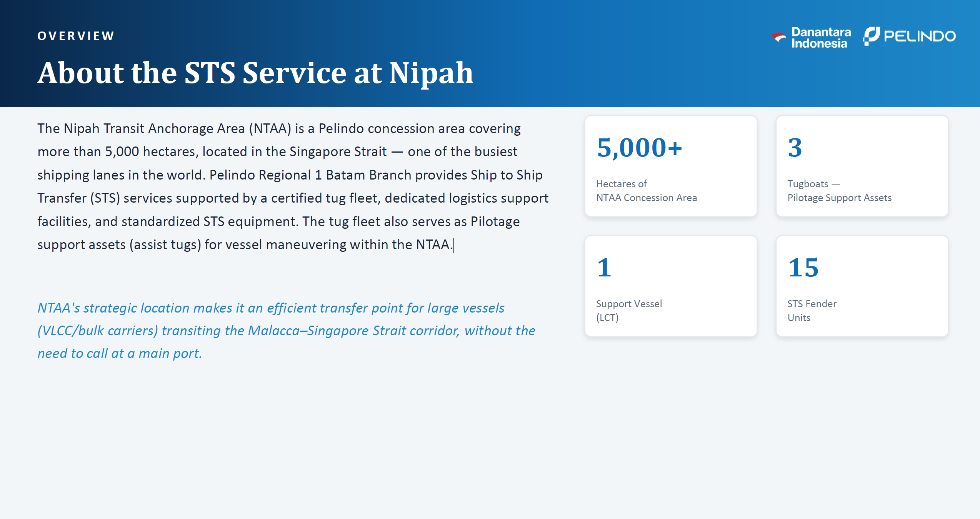Click into the NTAA description paragraph
980x519 pixels.
coord(293,186)
